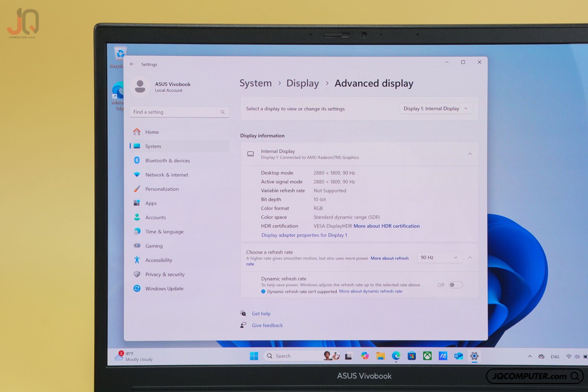The height and width of the screenshot is (392, 588).
Task: Open File Explorer on the taskbar
Action: click(380, 356)
